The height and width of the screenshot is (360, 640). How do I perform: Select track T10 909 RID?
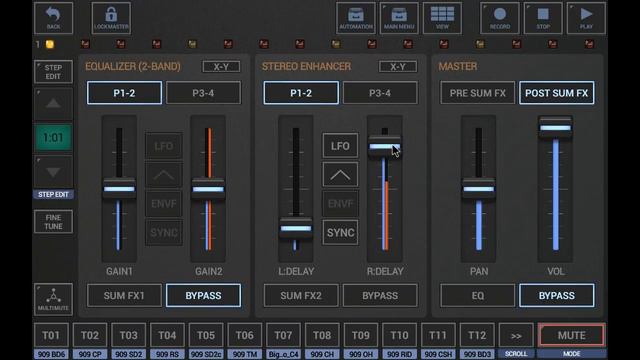[x=399, y=336]
